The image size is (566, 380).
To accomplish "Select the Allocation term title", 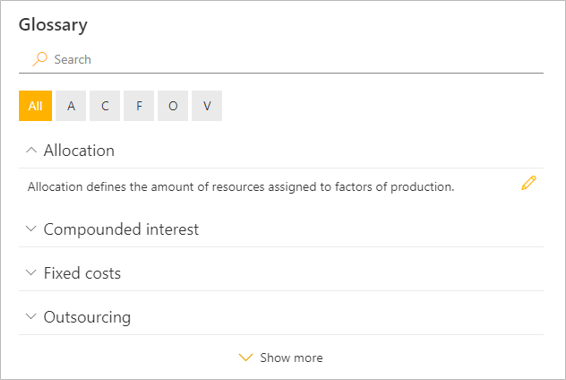I will pos(79,150).
